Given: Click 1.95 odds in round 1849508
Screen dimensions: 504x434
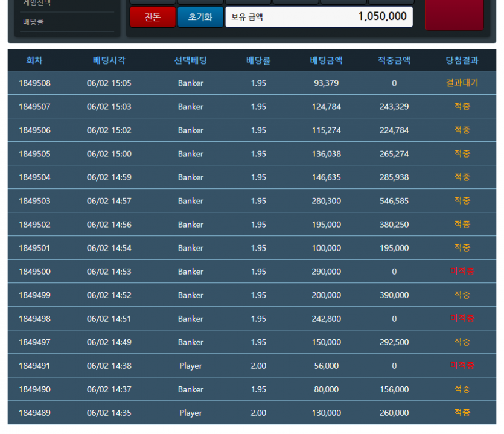Looking at the screenshot, I should (x=258, y=83).
